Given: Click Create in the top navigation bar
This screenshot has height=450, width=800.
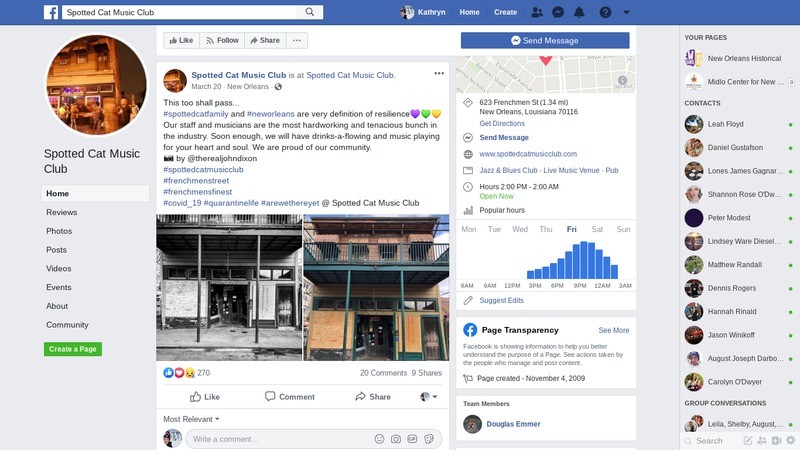Looking at the screenshot, I should tap(505, 12).
